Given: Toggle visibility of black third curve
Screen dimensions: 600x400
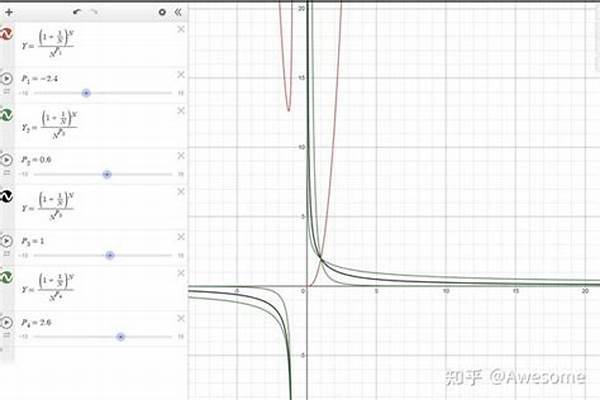Looking at the screenshot, I should pos(6,196).
